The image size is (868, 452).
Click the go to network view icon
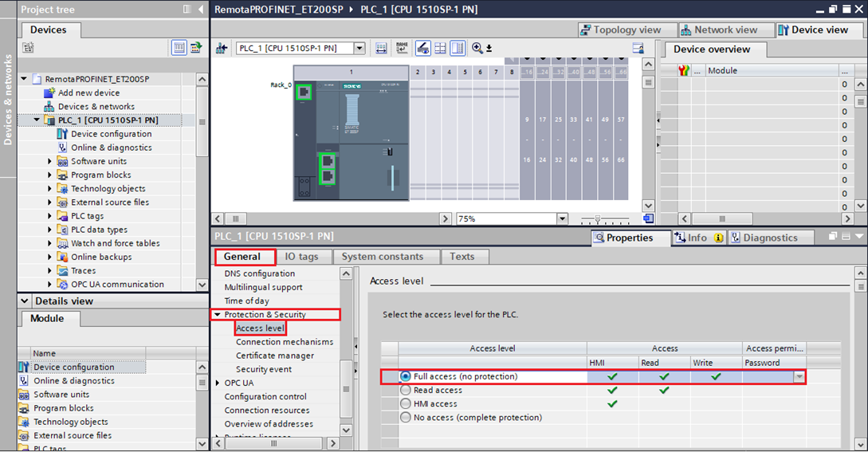(222, 48)
